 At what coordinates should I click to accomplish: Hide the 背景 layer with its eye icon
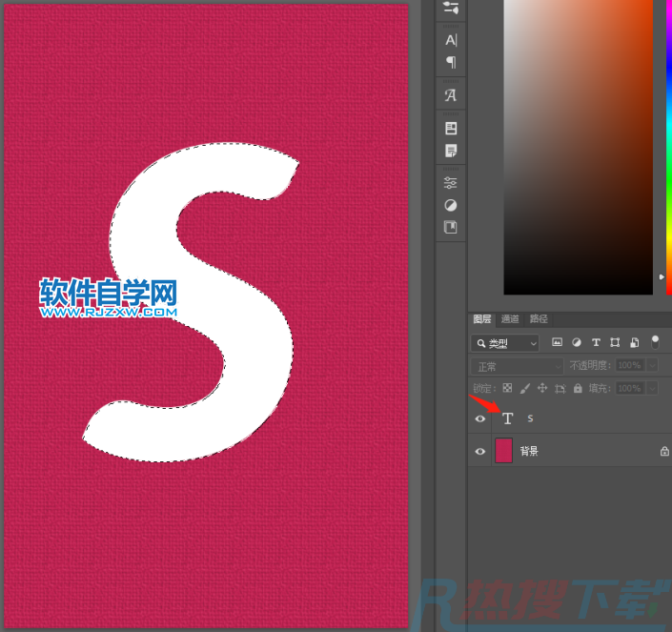[480, 451]
